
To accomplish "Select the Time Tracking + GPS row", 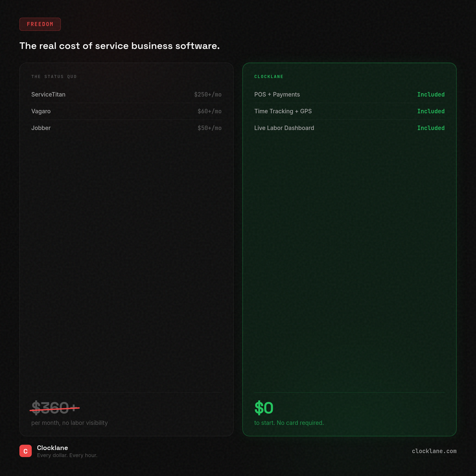I will [x=283, y=111].
